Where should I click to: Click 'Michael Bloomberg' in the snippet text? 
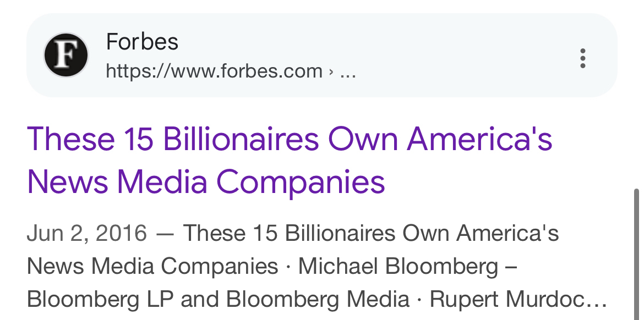tap(398, 266)
